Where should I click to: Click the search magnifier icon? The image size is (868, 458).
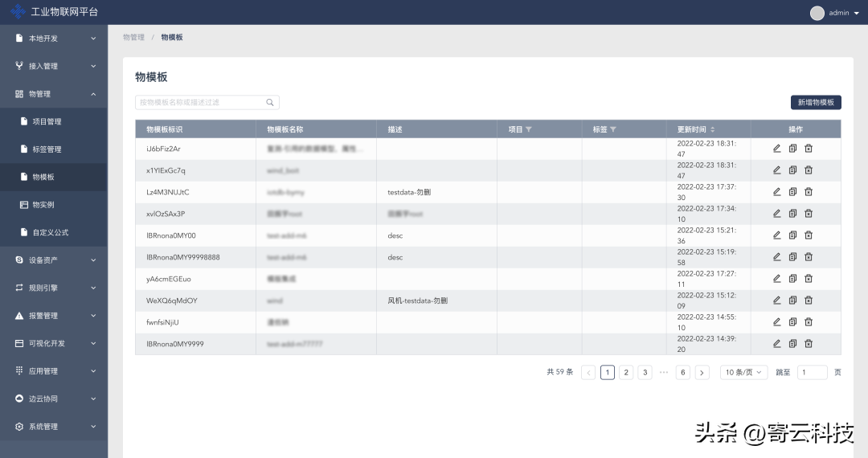pyautogui.click(x=269, y=102)
